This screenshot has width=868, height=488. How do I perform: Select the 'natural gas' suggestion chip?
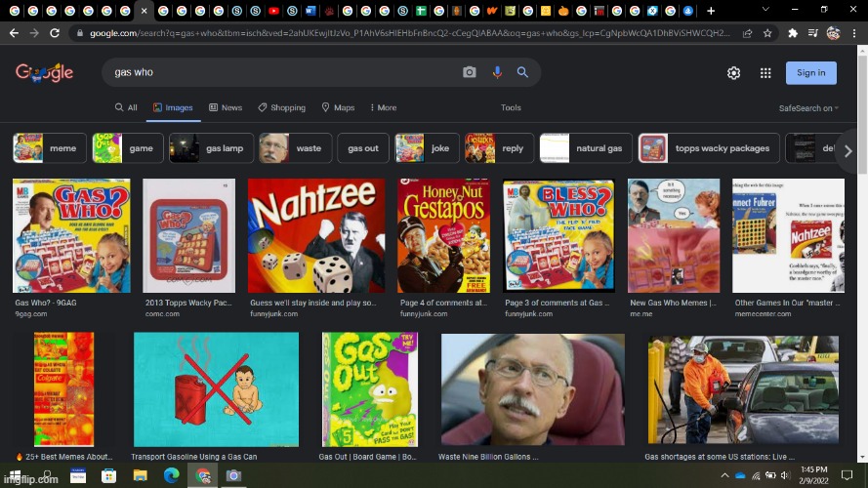point(586,148)
